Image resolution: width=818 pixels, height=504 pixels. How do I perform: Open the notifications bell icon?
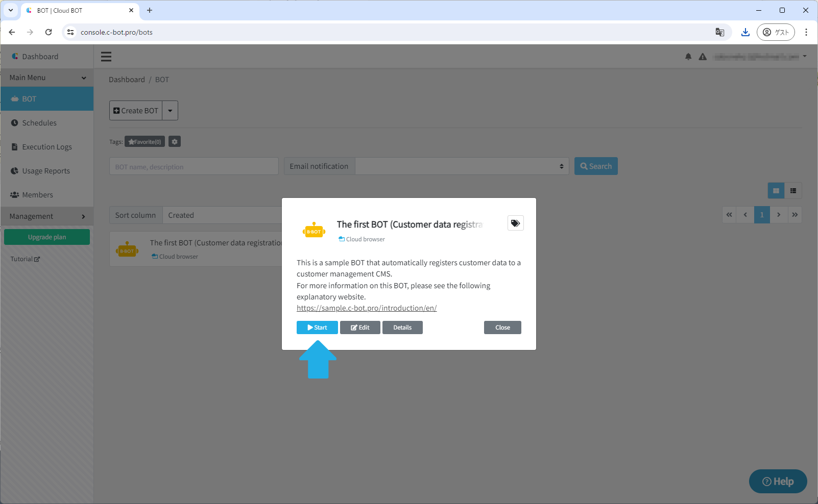point(688,57)
